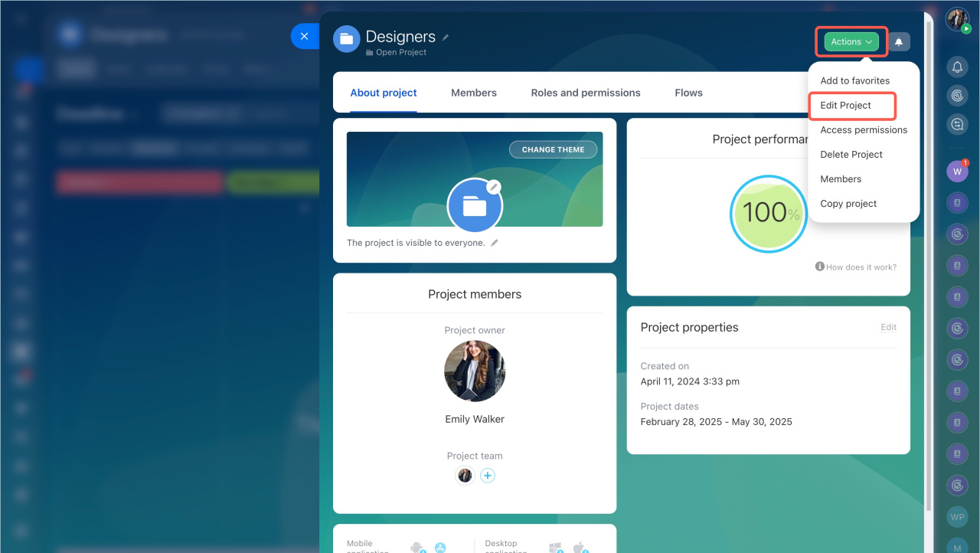The image size is (980, 553).
Task: Click the bell notification button next to Actions
Action: tap(899, 42)
